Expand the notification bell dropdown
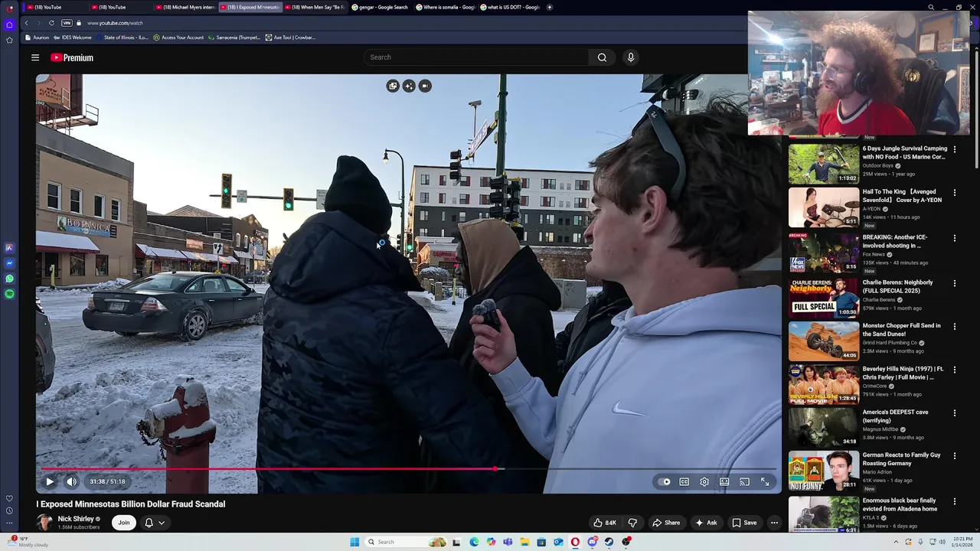 point(155,523)
